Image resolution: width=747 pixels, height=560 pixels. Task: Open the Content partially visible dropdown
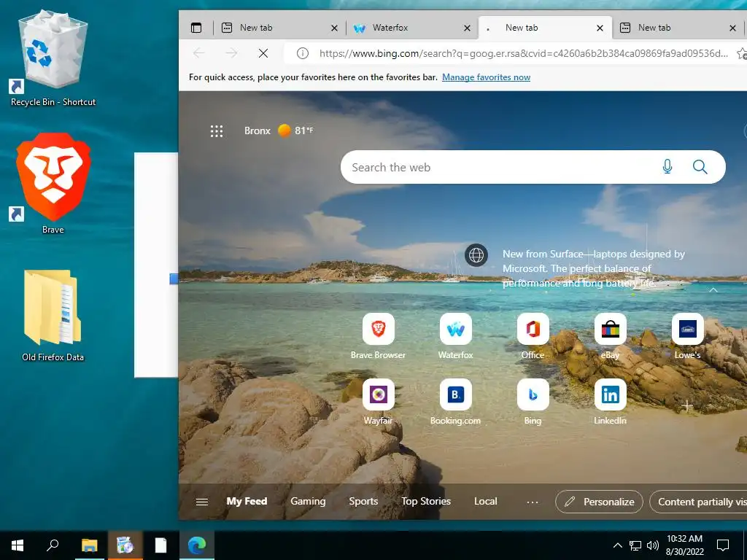[x=698, y=502]
